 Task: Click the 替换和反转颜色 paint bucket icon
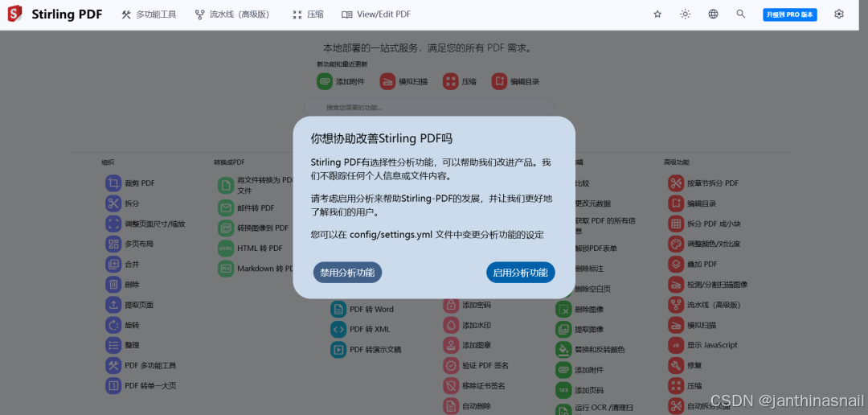563,350
